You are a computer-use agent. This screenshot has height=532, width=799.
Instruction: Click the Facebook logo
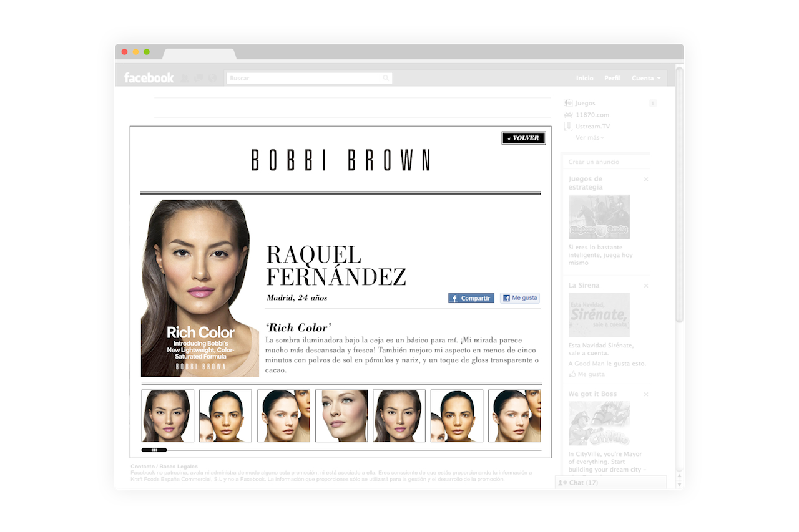pos(149,78)
